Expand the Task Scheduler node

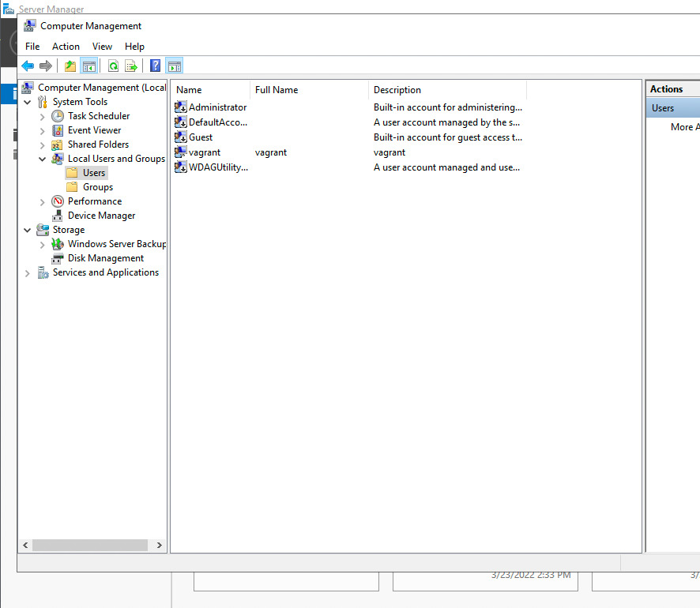pyautogui.click(x=43, y=116)
